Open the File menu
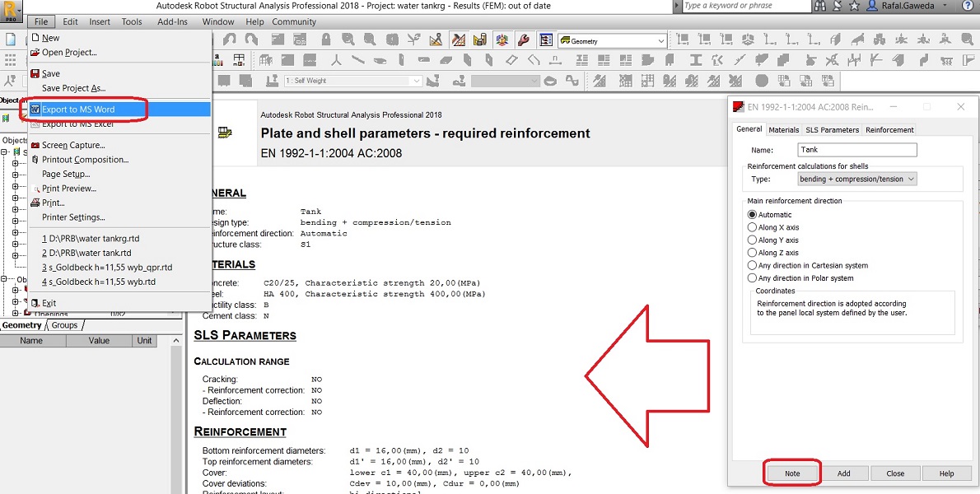This screenshot has height=494, width=980. 41,21
